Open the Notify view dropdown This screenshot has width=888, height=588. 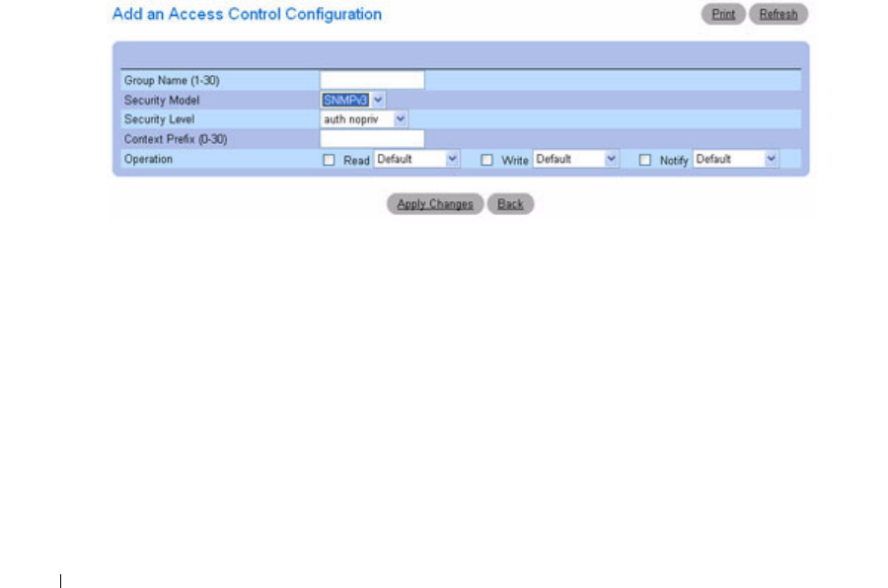(736, 159)
